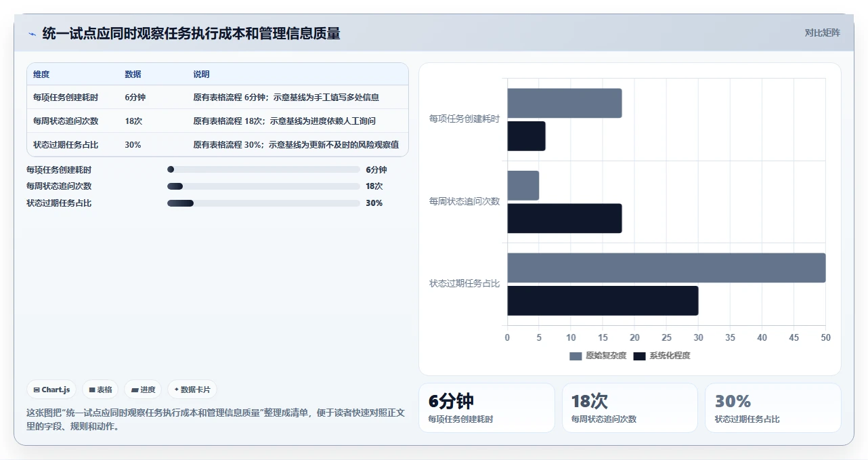Click the gray bar for 状态过期任务占比
Image resolution: width=868 pixels, height=460 pixels.
(666, 268)
